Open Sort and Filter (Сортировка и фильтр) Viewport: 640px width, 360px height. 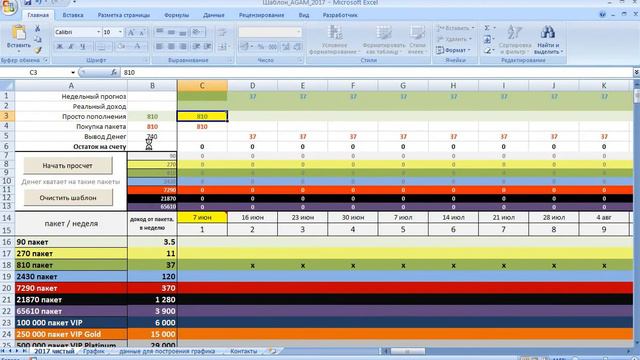point(515,39)
